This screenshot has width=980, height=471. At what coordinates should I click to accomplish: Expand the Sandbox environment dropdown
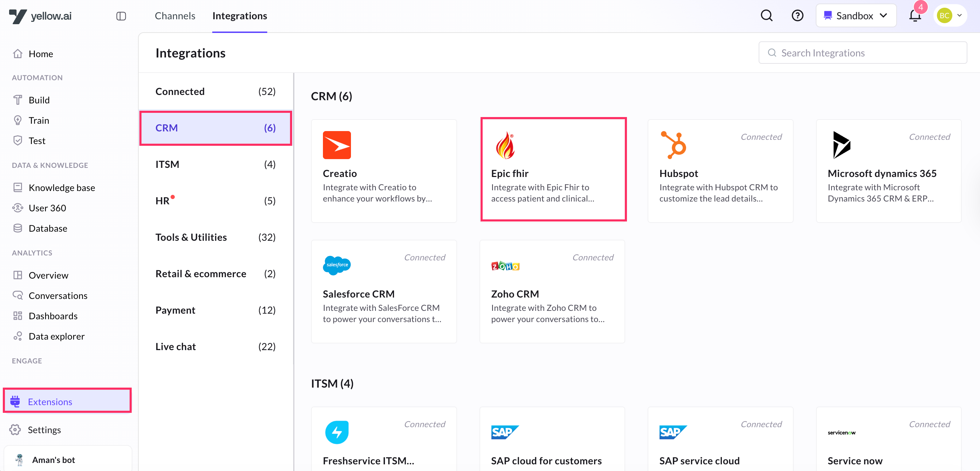(856, 16)
